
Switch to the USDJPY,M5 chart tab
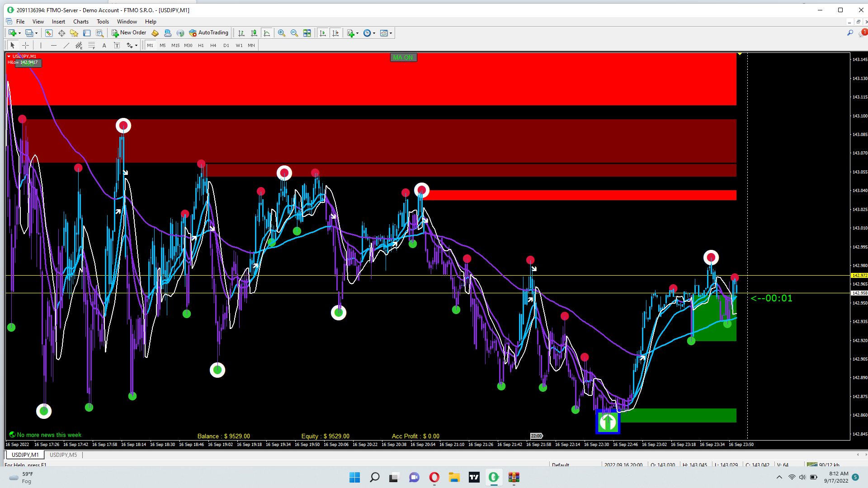click(x=63, y=455)
